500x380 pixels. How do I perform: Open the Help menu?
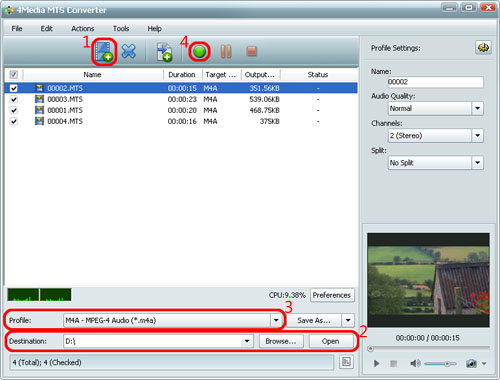pos(155,29)
